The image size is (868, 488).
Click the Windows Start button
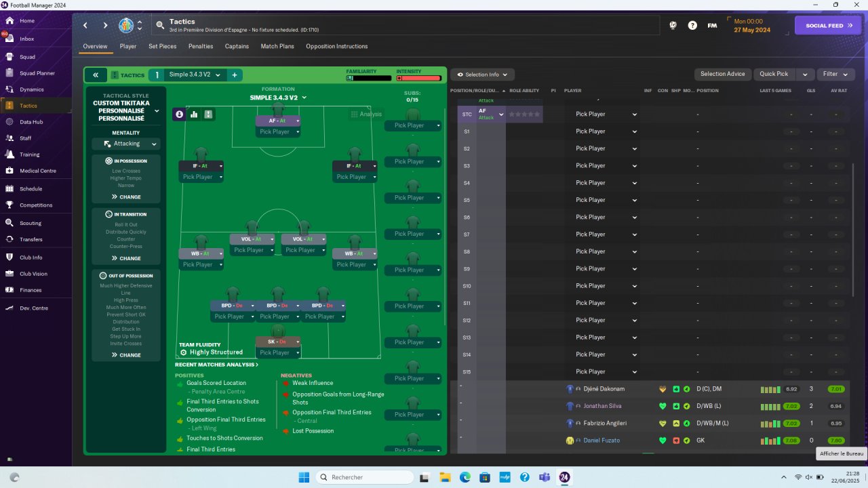point(303,477)
